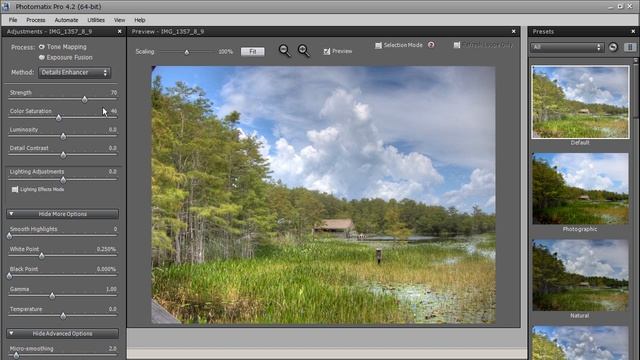Image resolution: width=640 pixels, height=360 pixels.
Task: Click the Lighting Adjustments slider handle
Action: coord(63,180)
